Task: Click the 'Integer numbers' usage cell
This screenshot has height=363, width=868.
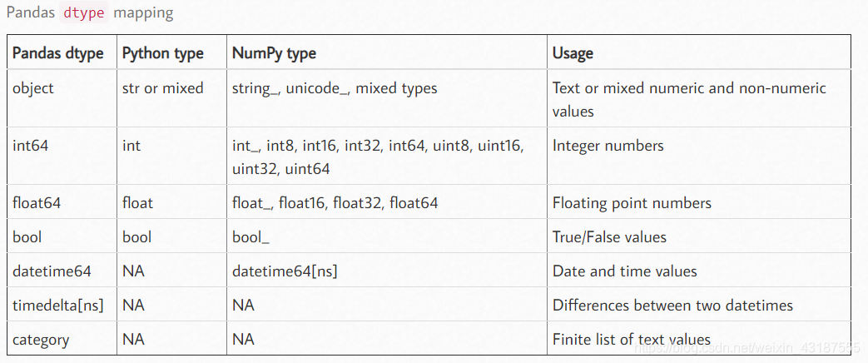Action: point(608,146)
